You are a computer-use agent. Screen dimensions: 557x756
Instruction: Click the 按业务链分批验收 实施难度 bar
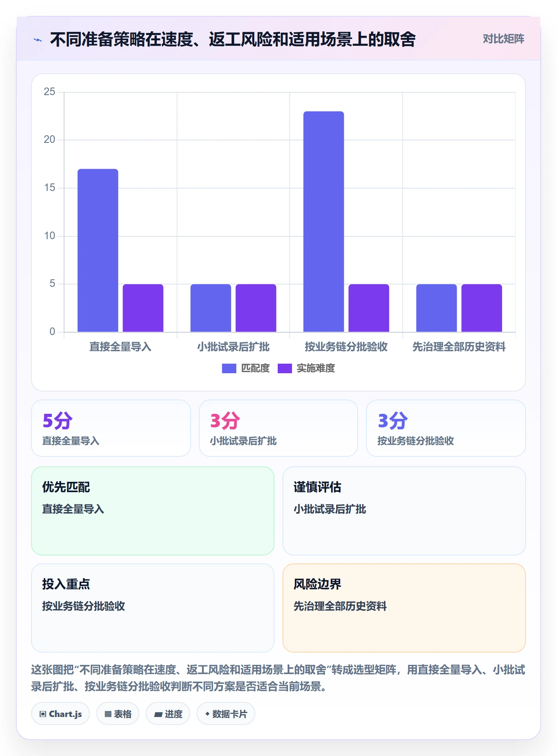(369, 308)
